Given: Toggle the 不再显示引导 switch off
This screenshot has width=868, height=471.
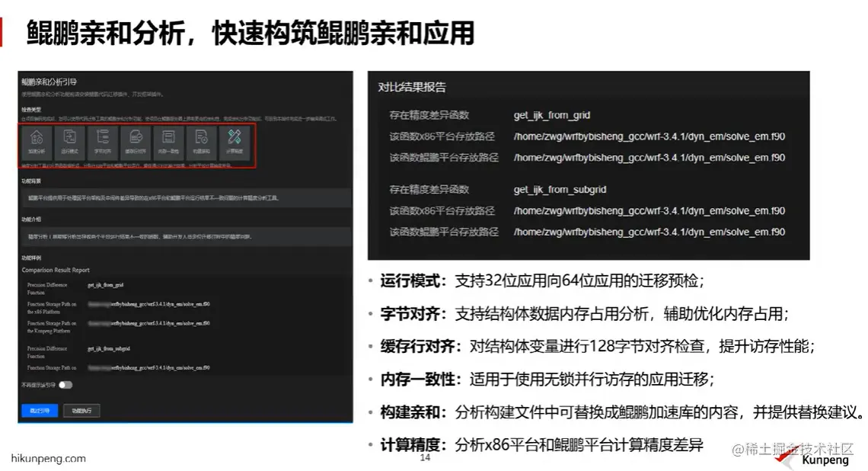Looking at the screenshot, I should point(66,385).
